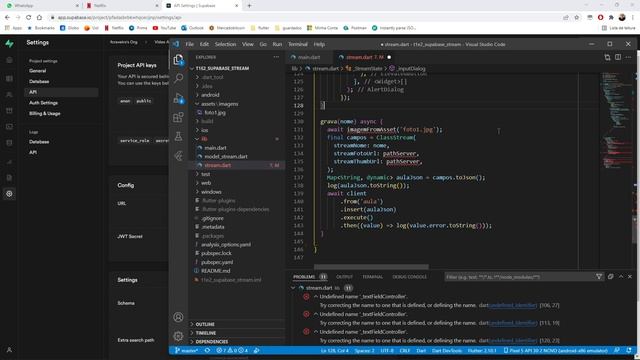
Task: Click the Problems filter input field
Action: [x=518, y=277]
